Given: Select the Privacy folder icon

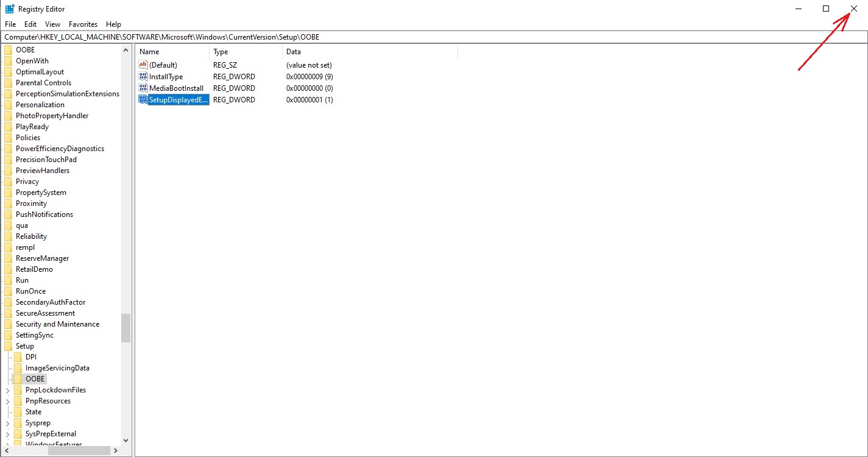Looking at the screenshot, I should 8,182.
